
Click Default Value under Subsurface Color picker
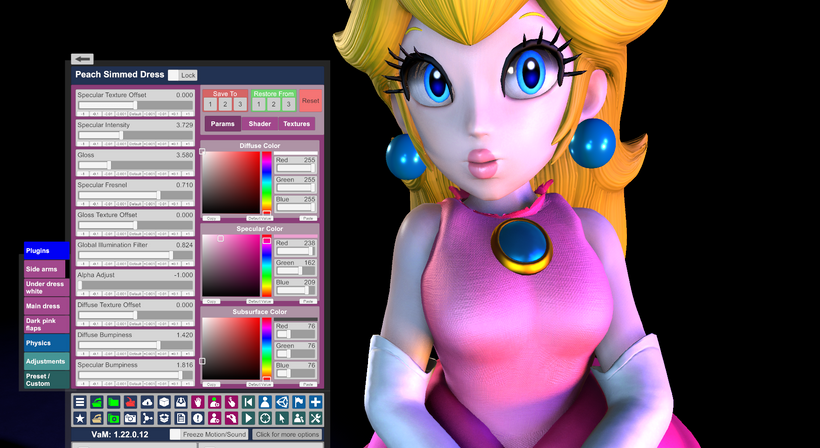tap(260, 384)
